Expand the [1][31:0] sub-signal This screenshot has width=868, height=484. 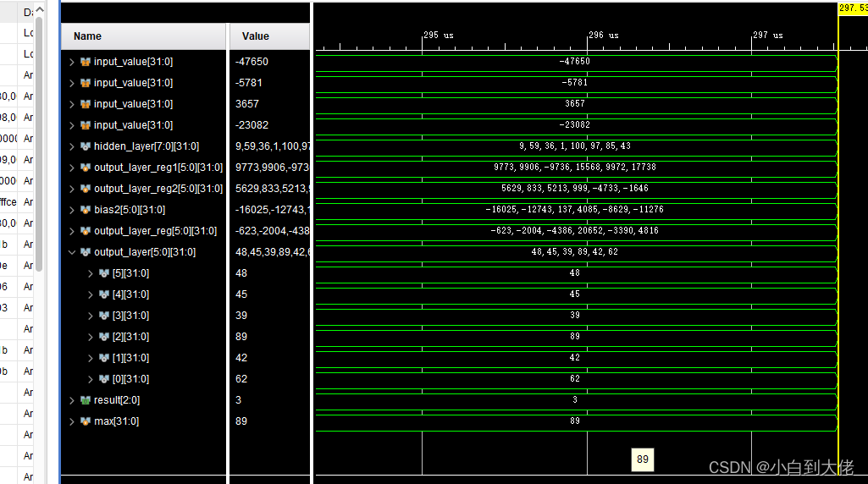pyautogui.click(x=91, y=358)
